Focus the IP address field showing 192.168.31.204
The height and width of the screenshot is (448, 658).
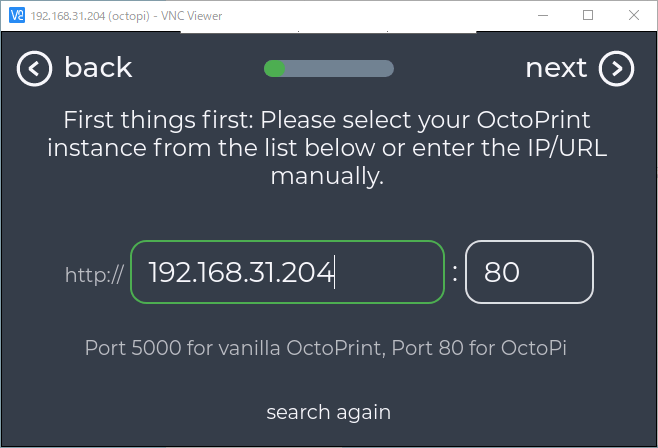287,272
